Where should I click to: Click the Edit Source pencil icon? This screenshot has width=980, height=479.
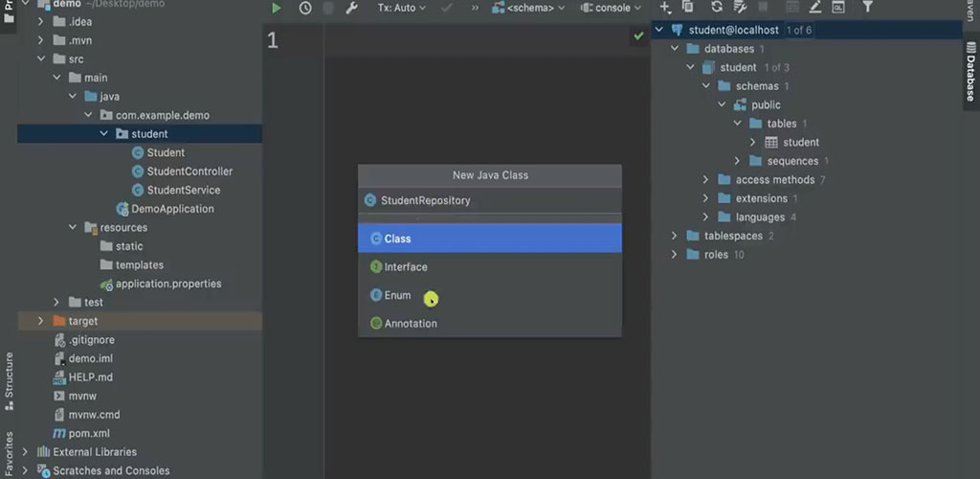815,8
